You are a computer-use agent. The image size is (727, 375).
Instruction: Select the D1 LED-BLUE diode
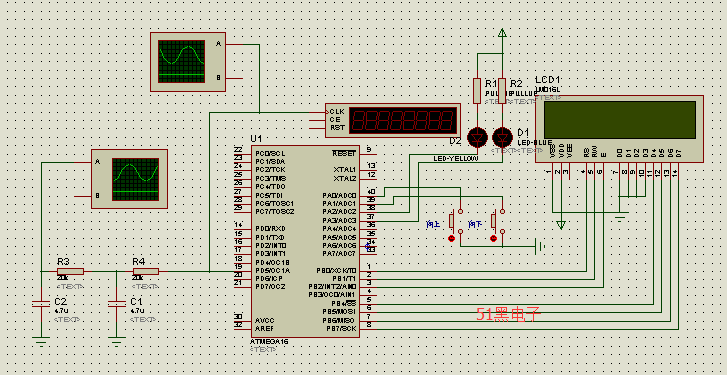502,137
